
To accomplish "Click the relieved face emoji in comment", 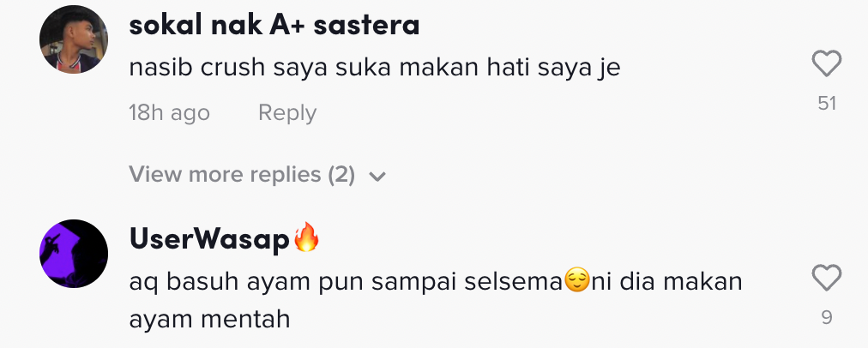I will click(x=578, y=280).
